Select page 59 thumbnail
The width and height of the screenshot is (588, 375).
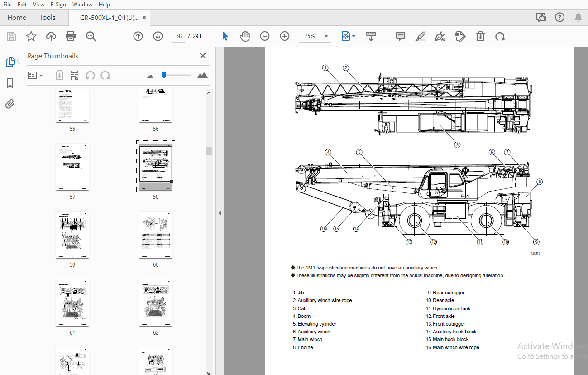(x=72, y=236)
